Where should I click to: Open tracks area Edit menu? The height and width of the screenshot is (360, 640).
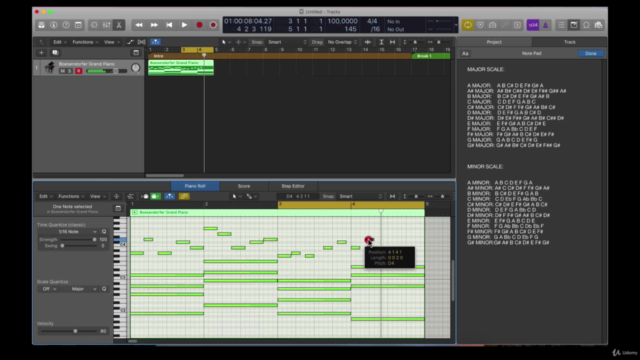[x=59, y=42]
